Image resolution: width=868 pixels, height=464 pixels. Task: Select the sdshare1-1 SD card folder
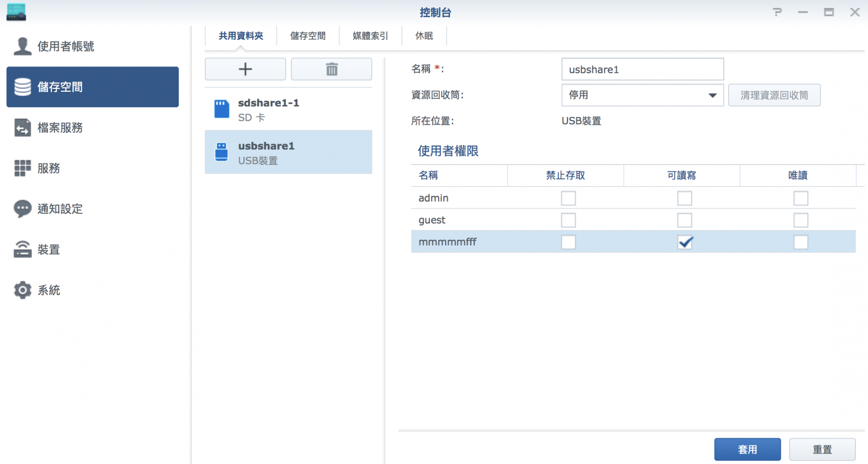[x=288, y=109]
